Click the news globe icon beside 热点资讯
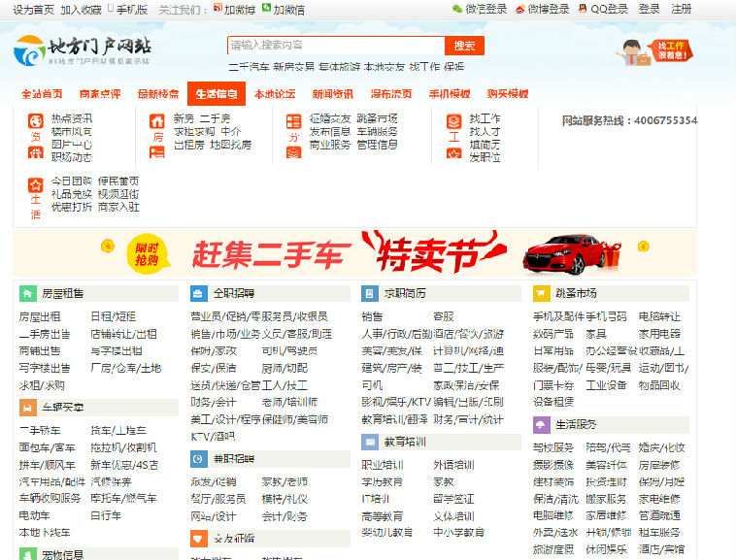The width and height of the screenshot is (736, 560). (36, 121)
